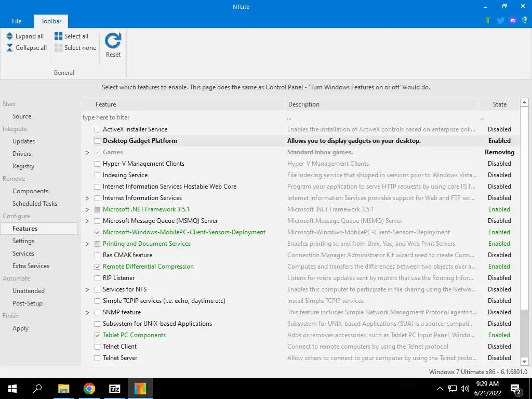Check the Indexing Service checkbox
This screenshot has height=399, width=532.
(x=97, y=175)
